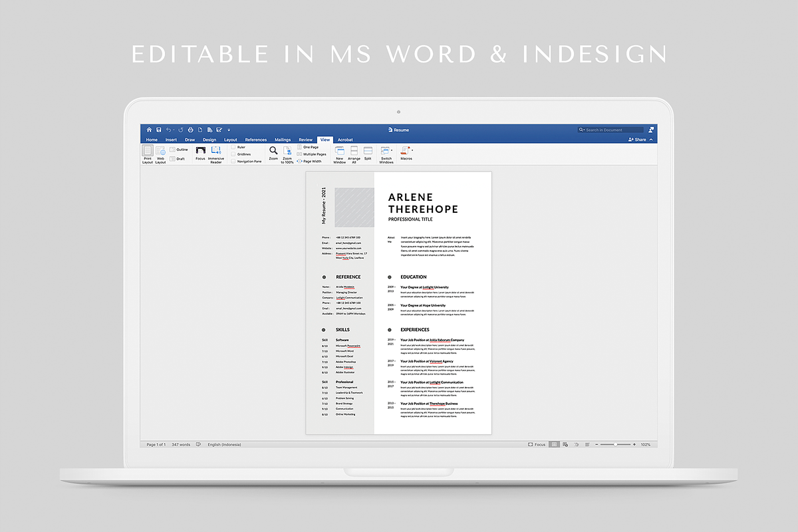Select One Page view
The image size is (798, 532).
[307, 147]
